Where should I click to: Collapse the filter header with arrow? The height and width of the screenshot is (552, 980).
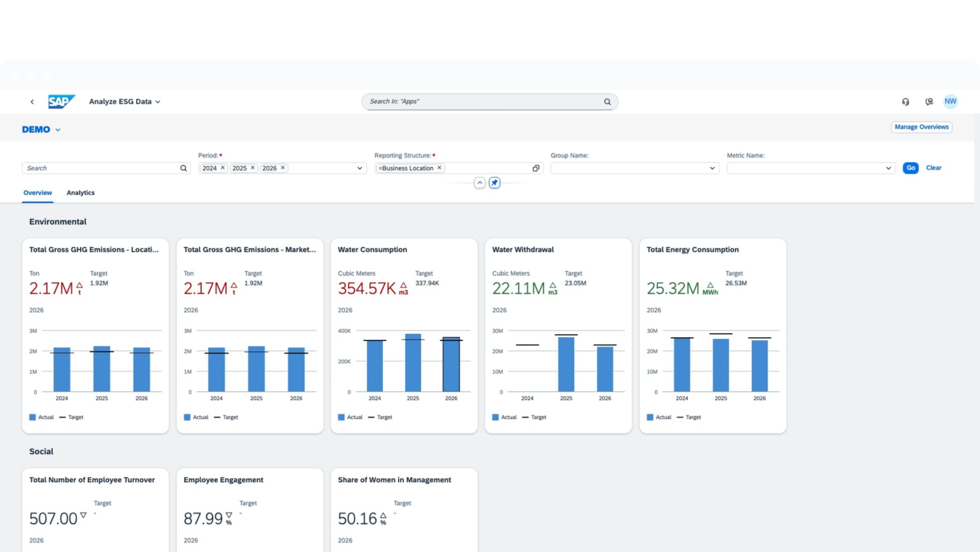pyautogui.click(x=479, y=183)
